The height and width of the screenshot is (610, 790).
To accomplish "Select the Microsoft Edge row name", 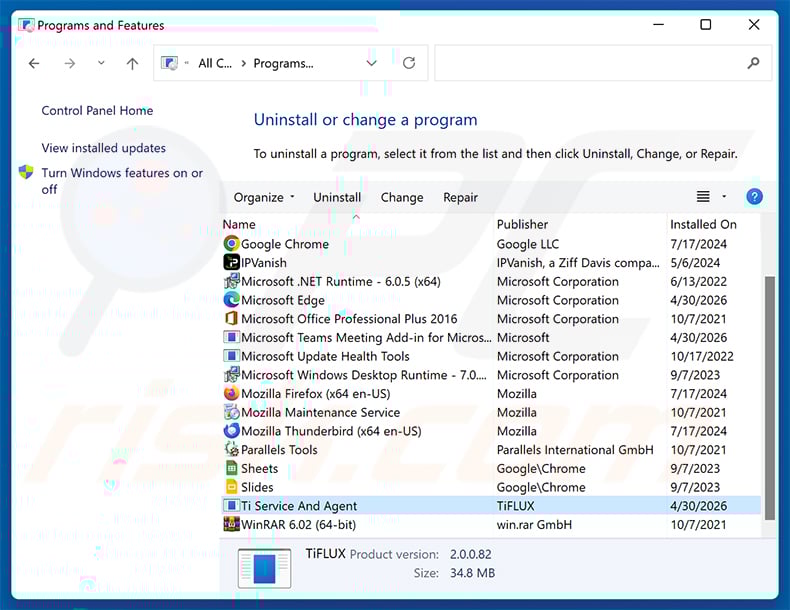I will coord(283,300).
